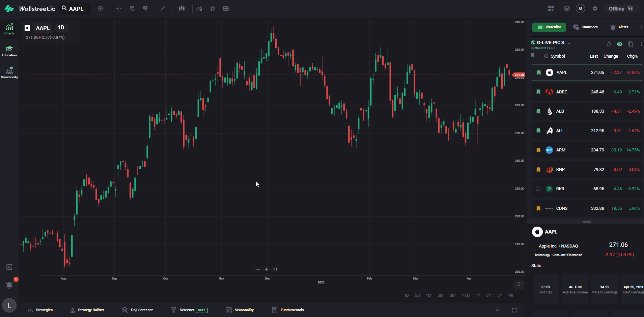The width and height of the screenshot is (644, 317).
Task: Switch to the Chatroom tab
Action: pos(586,27)
